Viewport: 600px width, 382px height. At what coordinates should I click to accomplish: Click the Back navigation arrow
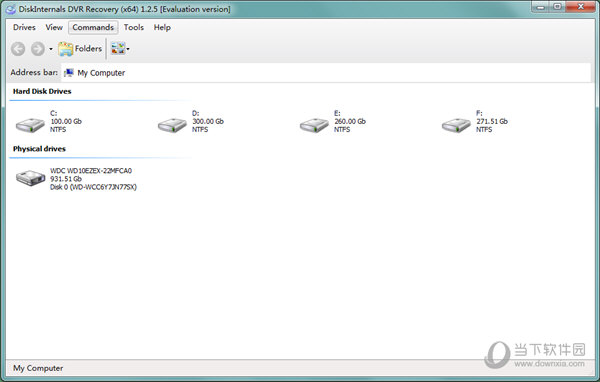[x=18, y=49]
